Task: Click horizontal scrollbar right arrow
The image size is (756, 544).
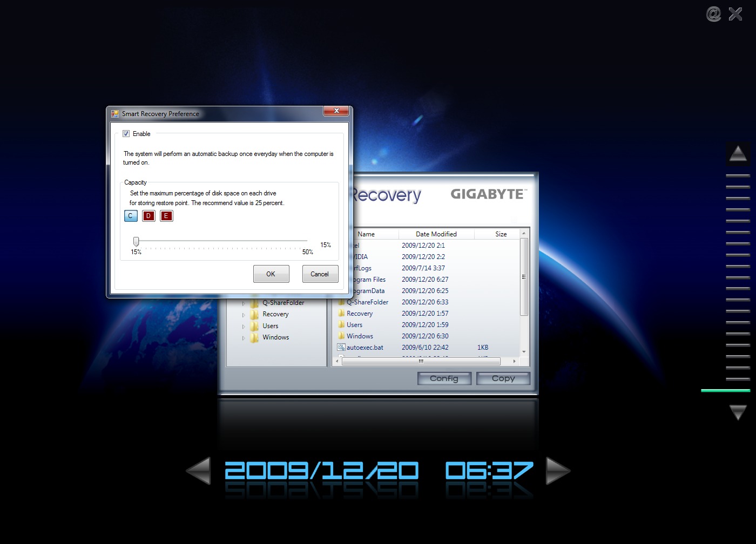Action: [x=515, y=361]
